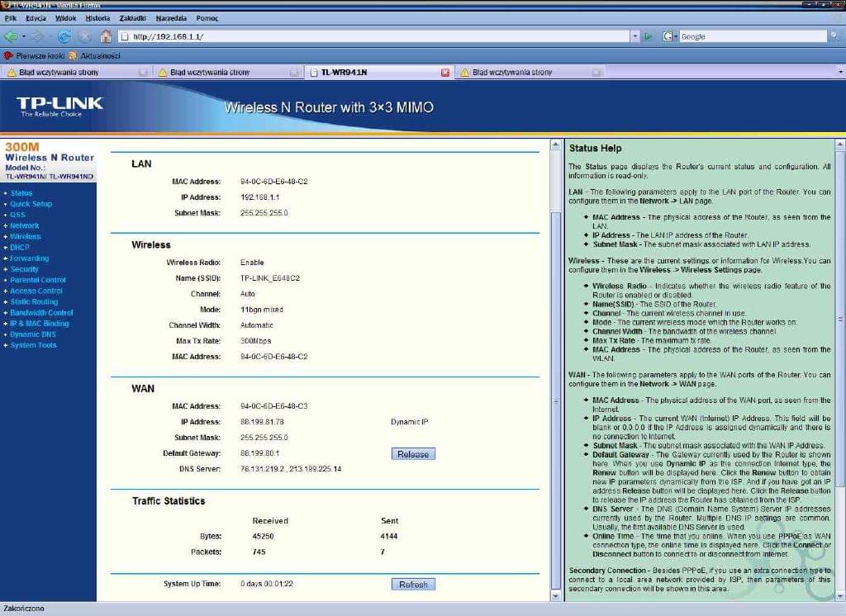Click the sent bytes value 4144

pos(389,537)
